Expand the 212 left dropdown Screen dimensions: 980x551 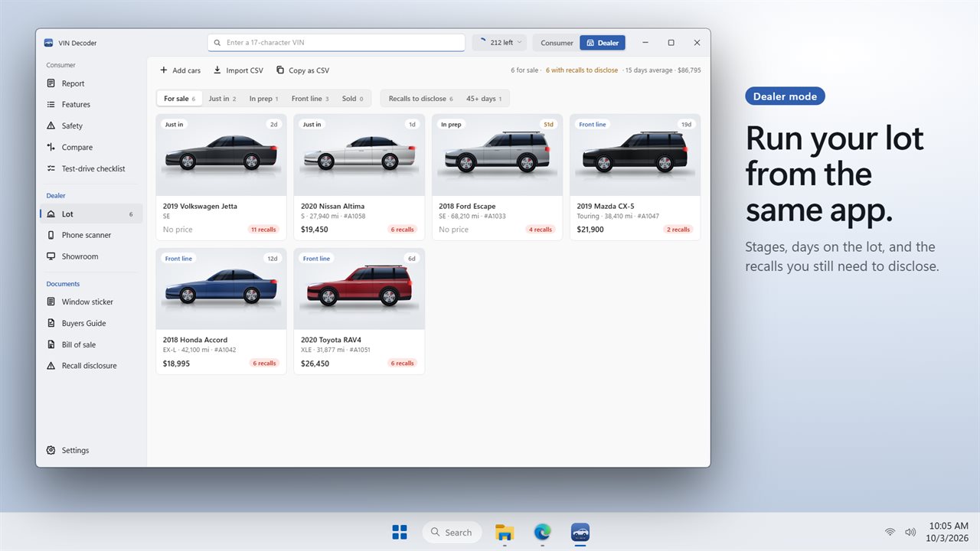500,43
